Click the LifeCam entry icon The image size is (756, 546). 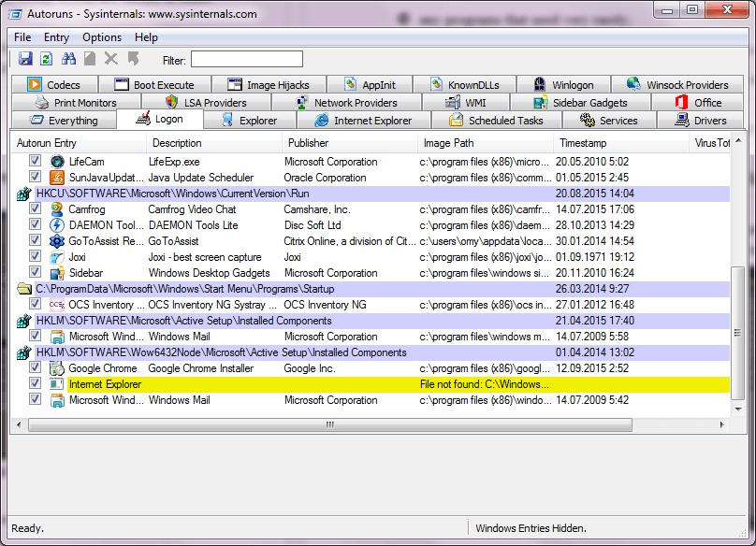(x=57, y=162)
